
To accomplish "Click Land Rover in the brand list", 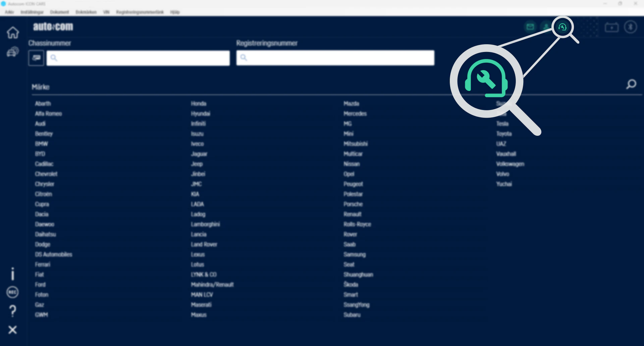I will 204,244.
